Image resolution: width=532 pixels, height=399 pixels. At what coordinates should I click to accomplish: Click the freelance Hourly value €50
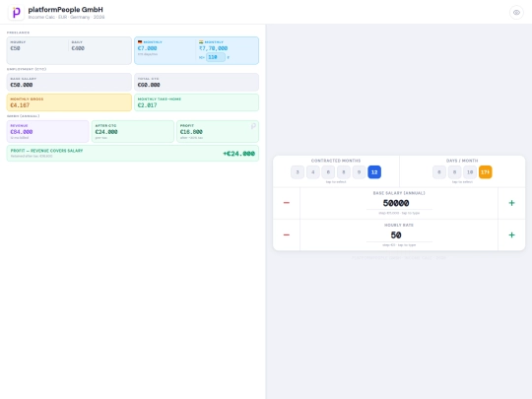15,48
